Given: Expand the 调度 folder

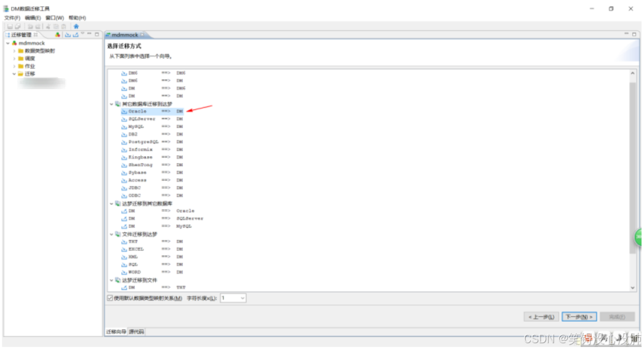Looking at the screenshot, I should tap(14, 58).
